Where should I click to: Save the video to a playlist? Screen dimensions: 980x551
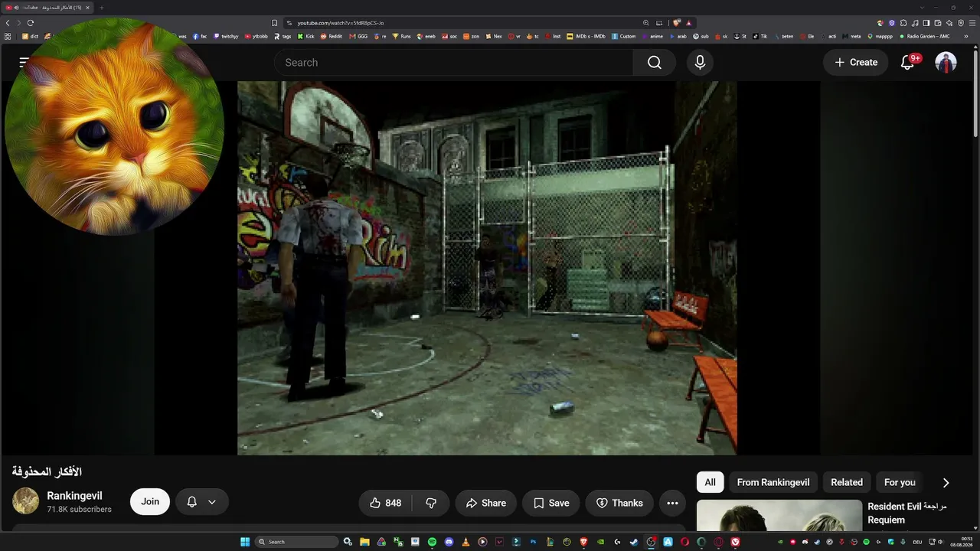pyautogui.click(x=551, y=503)
